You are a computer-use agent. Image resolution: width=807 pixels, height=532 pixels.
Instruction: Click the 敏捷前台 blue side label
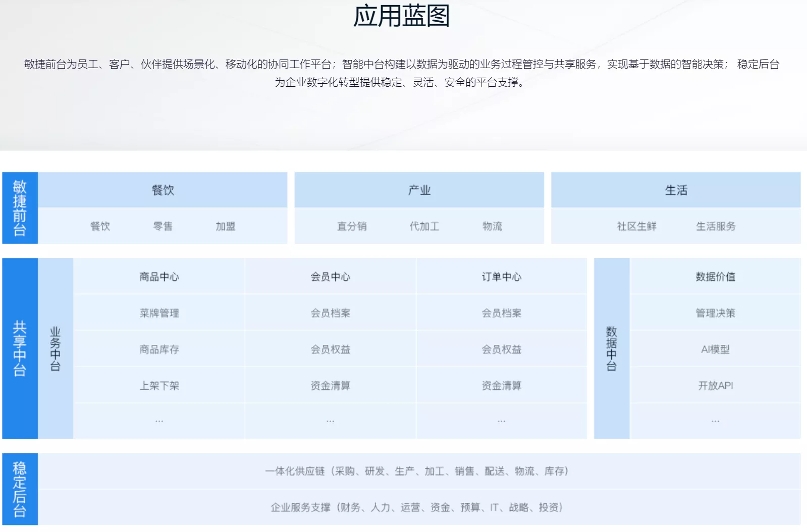(x=20, y=208)
